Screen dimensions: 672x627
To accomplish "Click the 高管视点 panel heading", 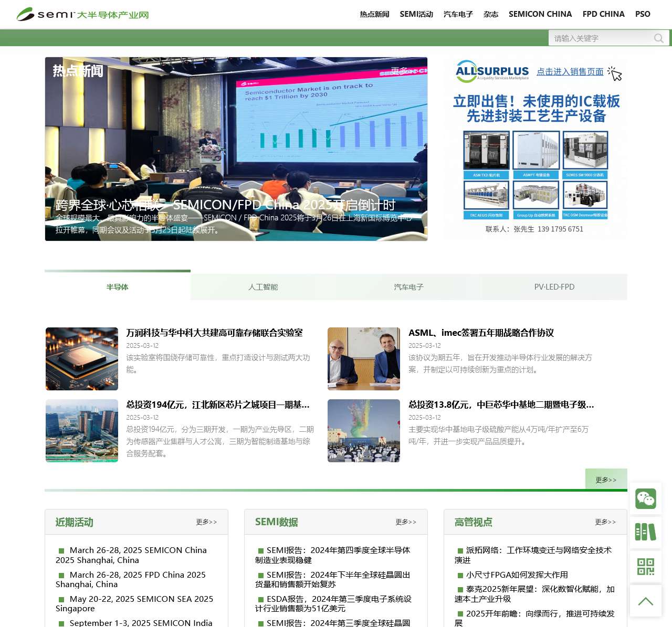I will [474, 522].
